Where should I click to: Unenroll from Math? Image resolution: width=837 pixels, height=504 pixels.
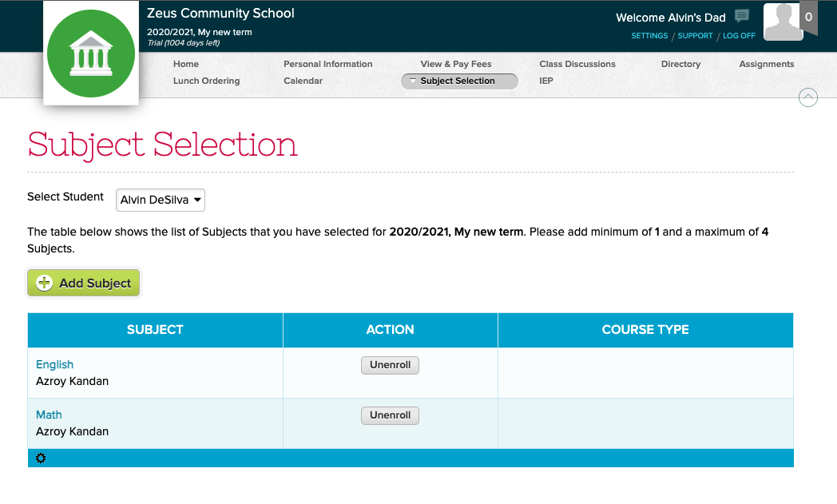point(390,415)
